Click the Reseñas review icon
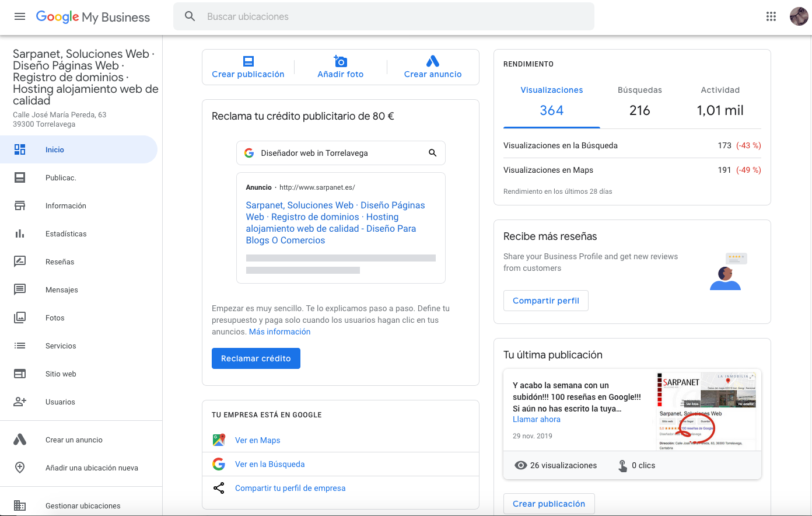The image size is (812, 516). pos(20,262)
